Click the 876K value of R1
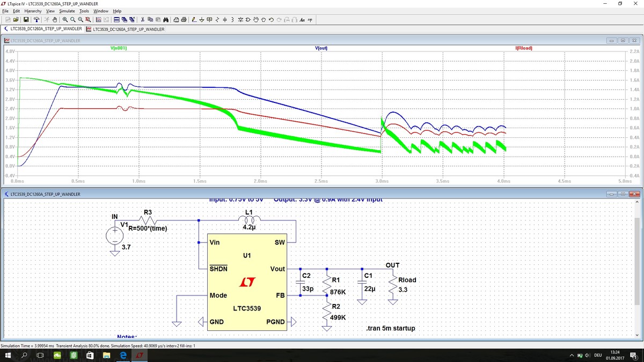 (x=339, y=292)
